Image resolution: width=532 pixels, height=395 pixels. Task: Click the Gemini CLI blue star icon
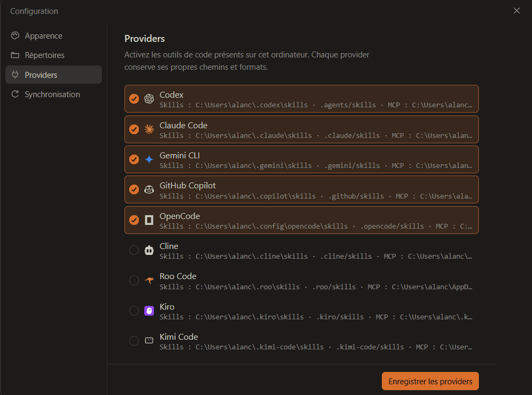pos(149,159)
